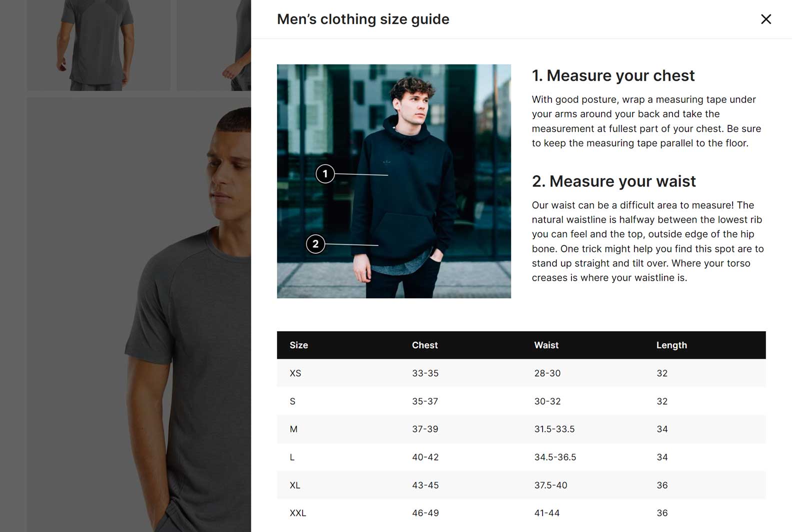The height and width of the screenshot is (532, 800).
Task: Click the 37-39 chest measurement cell
Action: (x=425, y=429)
